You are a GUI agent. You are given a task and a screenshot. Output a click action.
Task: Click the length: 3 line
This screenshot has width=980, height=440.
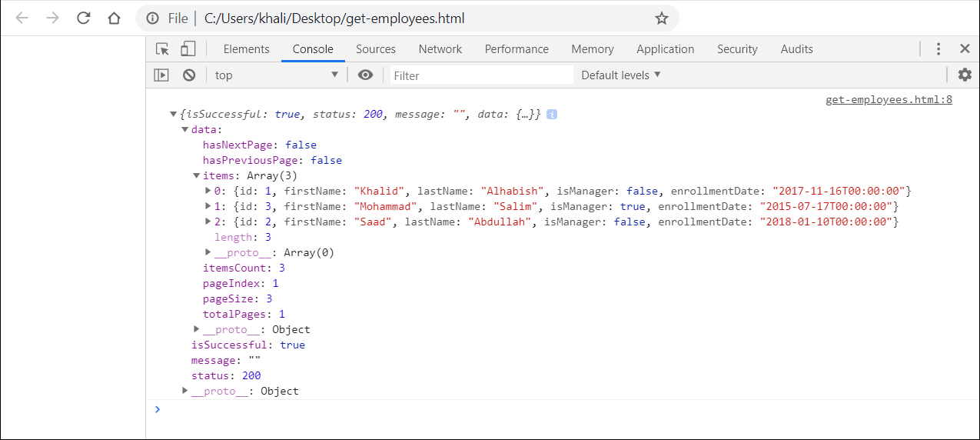coord(243,237)
